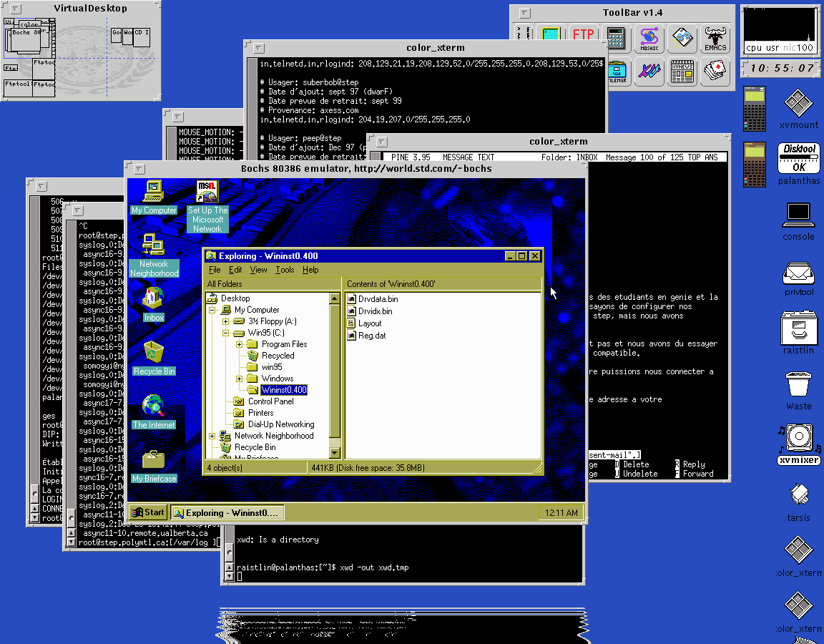Image resolution: width=824 pixels, height=644 pixels.
Task: Open window menu of Bochs emulator window
Action: 139,169
